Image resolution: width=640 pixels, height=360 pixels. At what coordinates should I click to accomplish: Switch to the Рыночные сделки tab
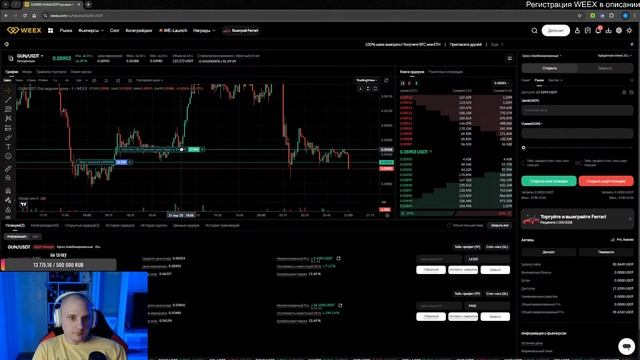(x=445, y=72)
